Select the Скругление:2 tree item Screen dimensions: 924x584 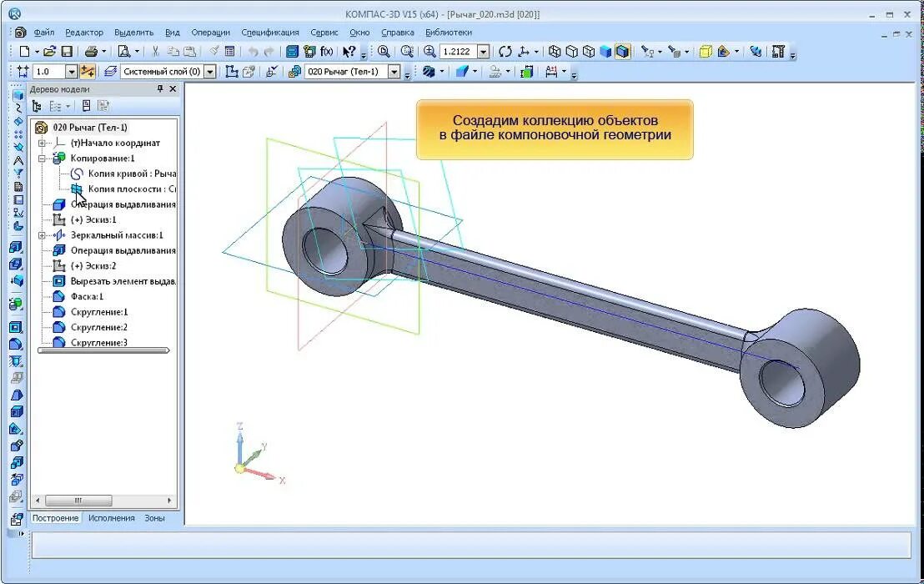tap(99, 327)
